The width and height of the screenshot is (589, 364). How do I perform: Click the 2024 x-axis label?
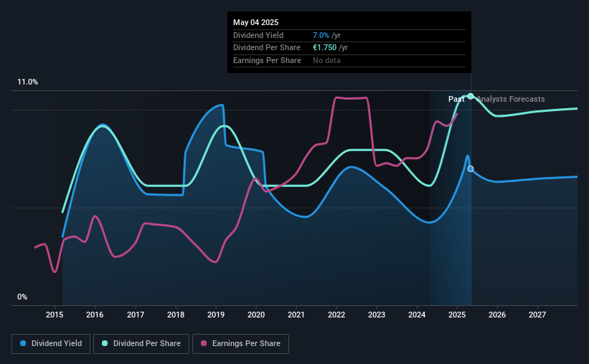417,315
